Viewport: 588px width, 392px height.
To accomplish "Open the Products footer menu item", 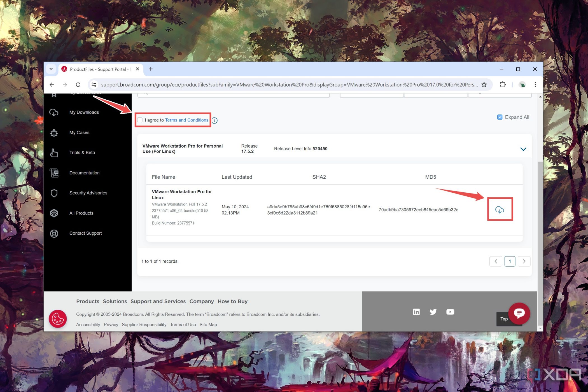I will (87, 301).
